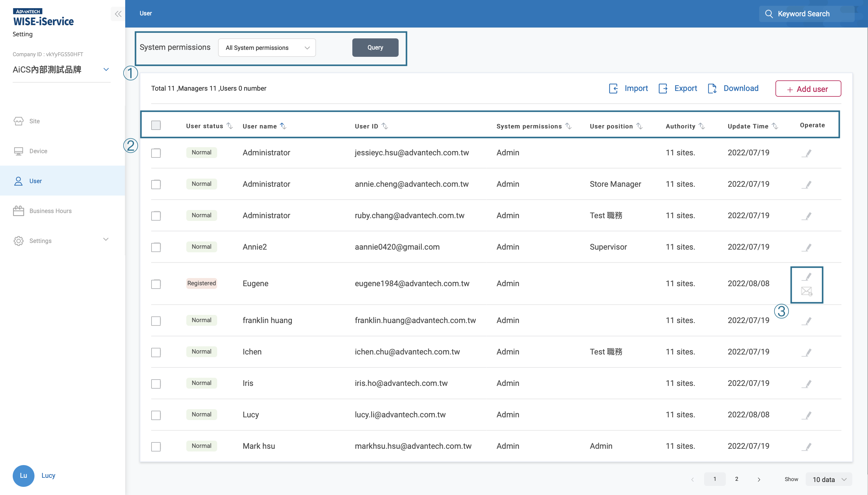Viewport: 868px width, 495px height.
Task: Resend invitation via Eugene's envelope icon
Action: pyautogui.click(x=808, y=292)
